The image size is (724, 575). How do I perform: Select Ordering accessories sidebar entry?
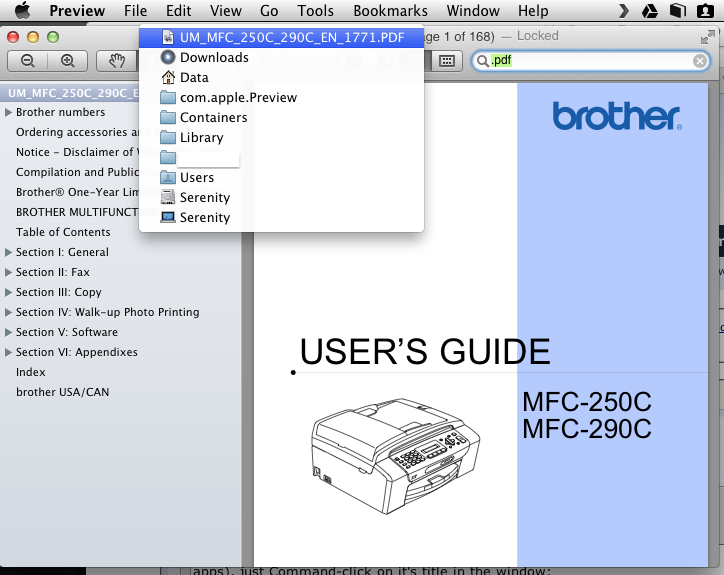click(x=77, y=132)
